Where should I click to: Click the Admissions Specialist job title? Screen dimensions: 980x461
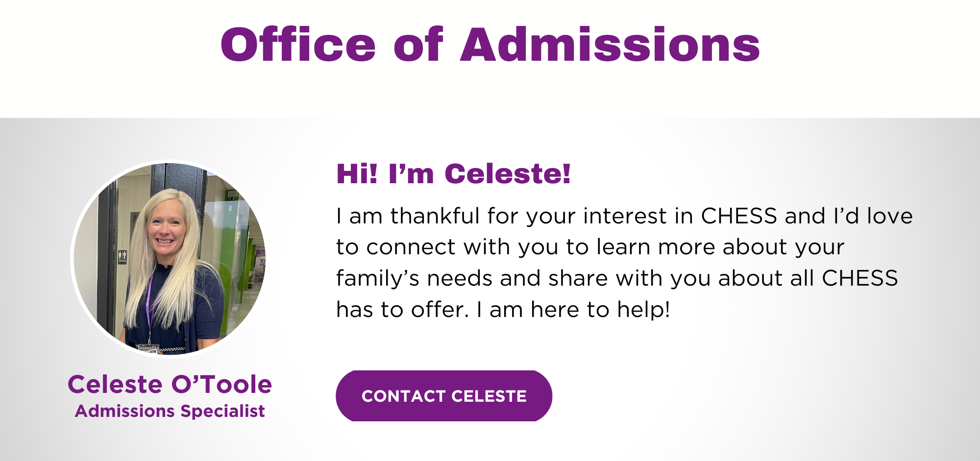tap(170, 411)
